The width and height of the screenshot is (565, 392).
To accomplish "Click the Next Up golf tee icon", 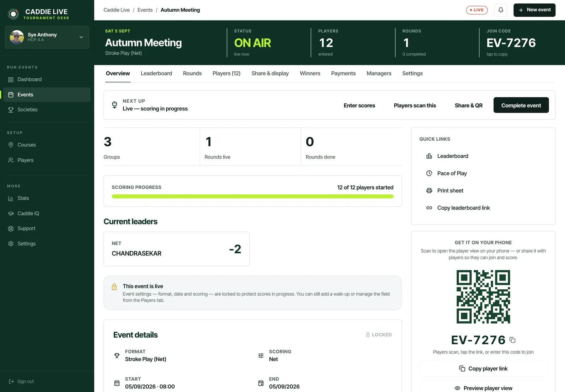I will 114,105.
